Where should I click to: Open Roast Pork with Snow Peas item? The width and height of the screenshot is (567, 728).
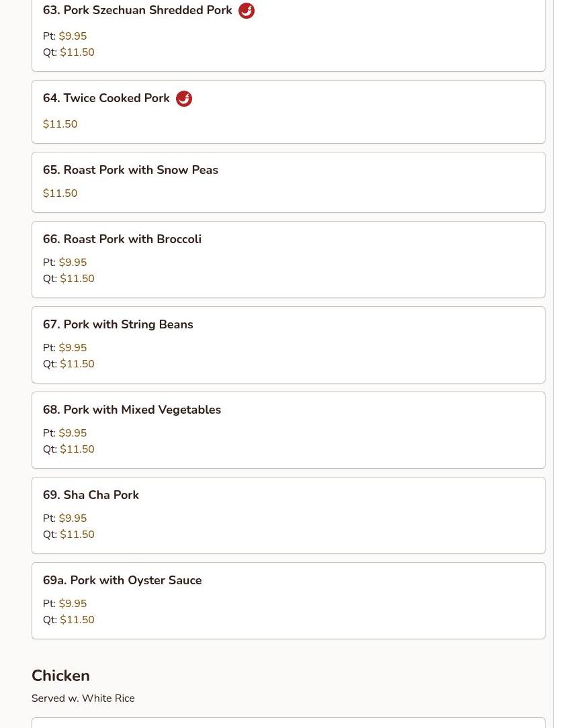pos(130,170)
